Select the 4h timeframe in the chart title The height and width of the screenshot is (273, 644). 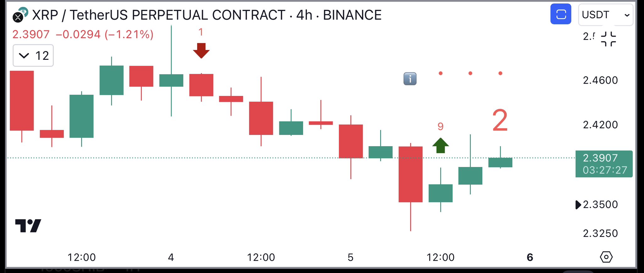click(x=303, y=14)
